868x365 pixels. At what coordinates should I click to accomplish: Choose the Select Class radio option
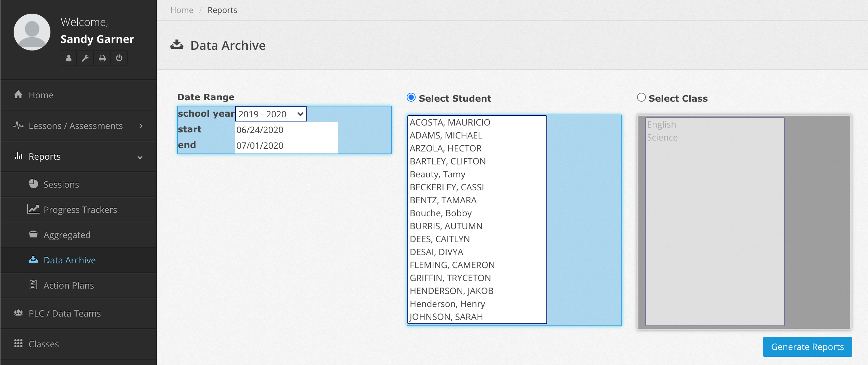tap(641, 98)
